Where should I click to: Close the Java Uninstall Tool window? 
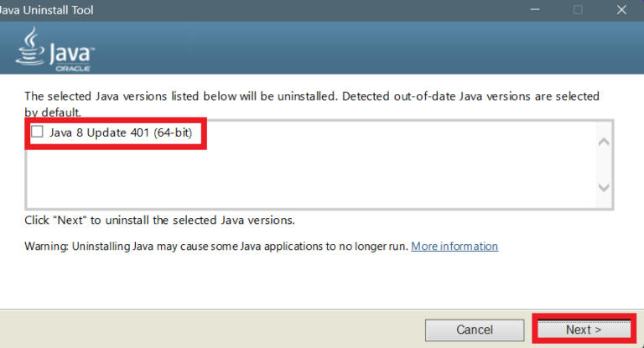(621, 9)
